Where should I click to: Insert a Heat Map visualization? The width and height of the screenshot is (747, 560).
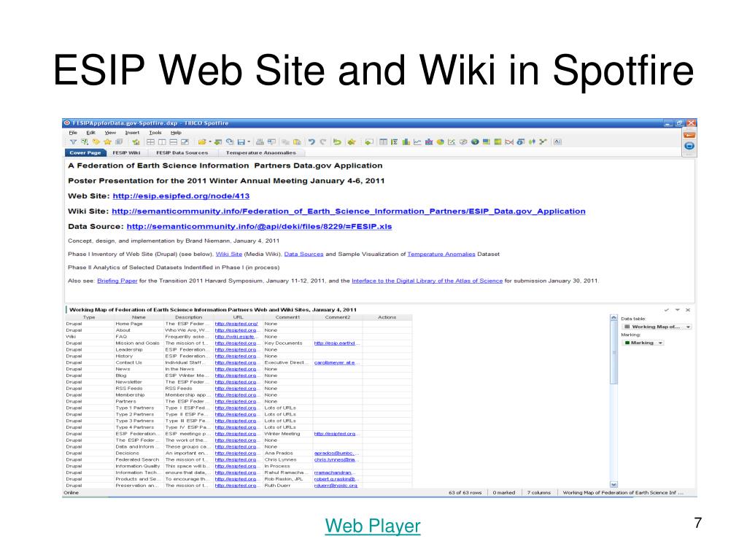click(x=498, y=141)
